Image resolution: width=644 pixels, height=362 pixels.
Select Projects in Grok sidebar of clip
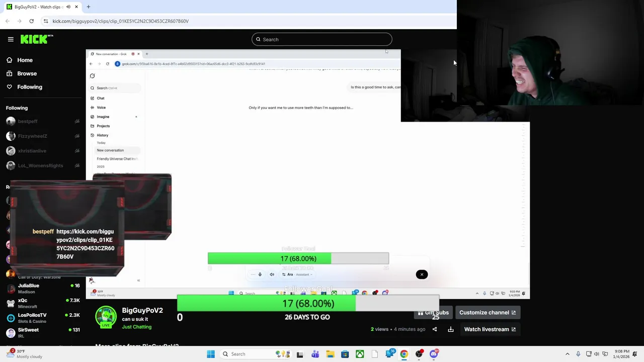tap(103, 126)
